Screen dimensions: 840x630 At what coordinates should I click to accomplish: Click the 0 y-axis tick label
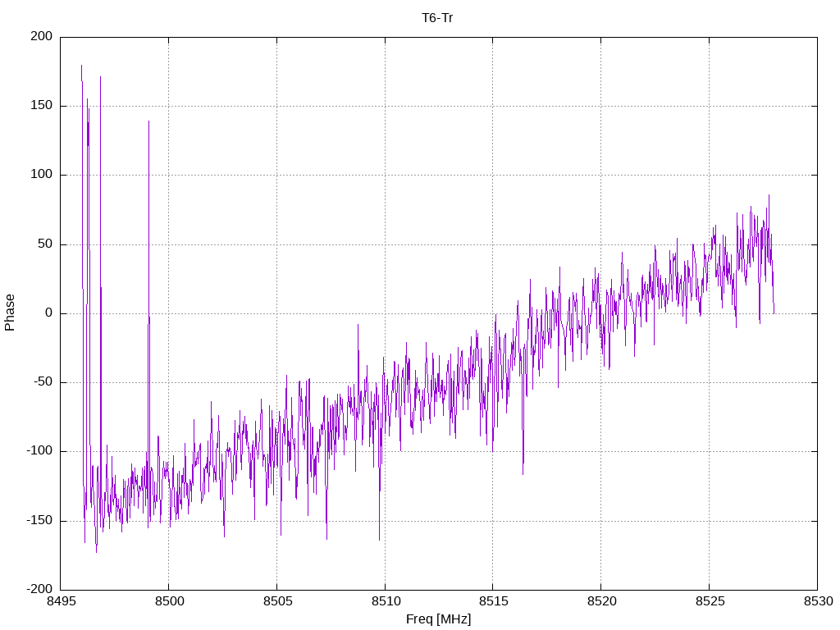pos(49,313)
